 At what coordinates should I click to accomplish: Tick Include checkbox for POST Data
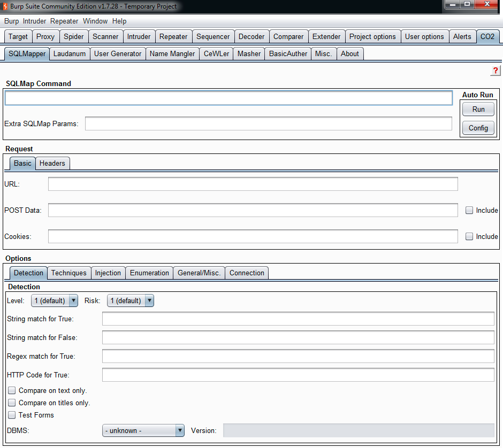click(x=469, y=210)
